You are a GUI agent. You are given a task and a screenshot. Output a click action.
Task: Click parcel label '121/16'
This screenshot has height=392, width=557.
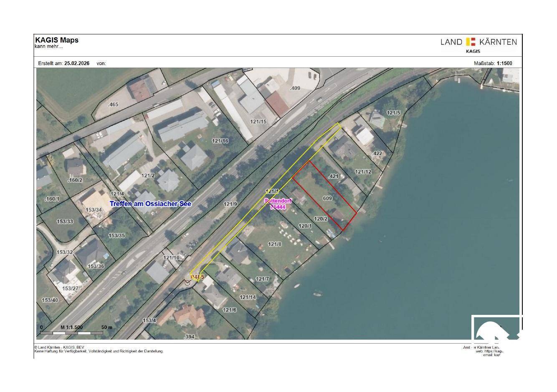click(x=220, y=141)
